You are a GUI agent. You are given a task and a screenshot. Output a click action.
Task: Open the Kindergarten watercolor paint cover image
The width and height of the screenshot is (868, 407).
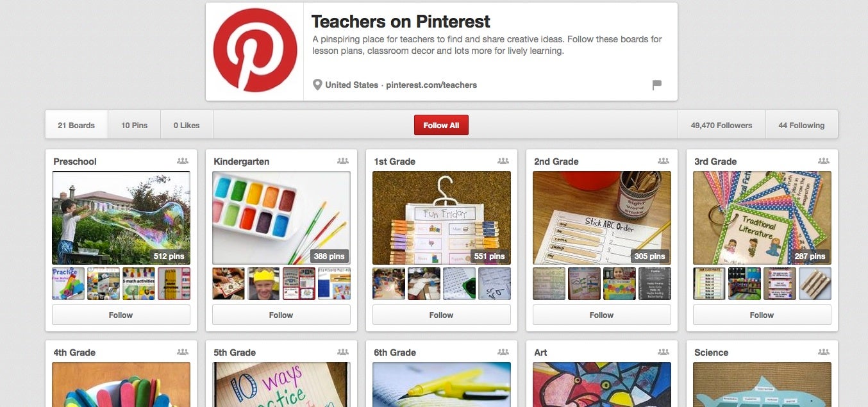tap(281, 218)
